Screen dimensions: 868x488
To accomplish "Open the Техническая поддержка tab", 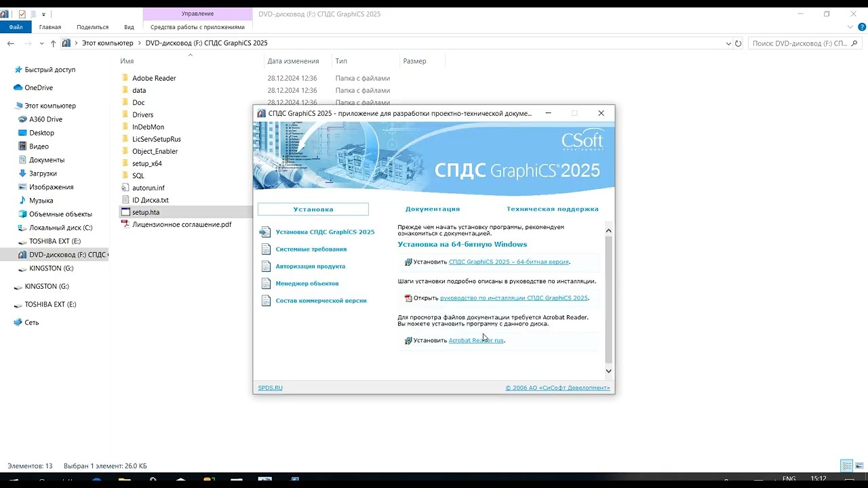I will tap(553, 209).
